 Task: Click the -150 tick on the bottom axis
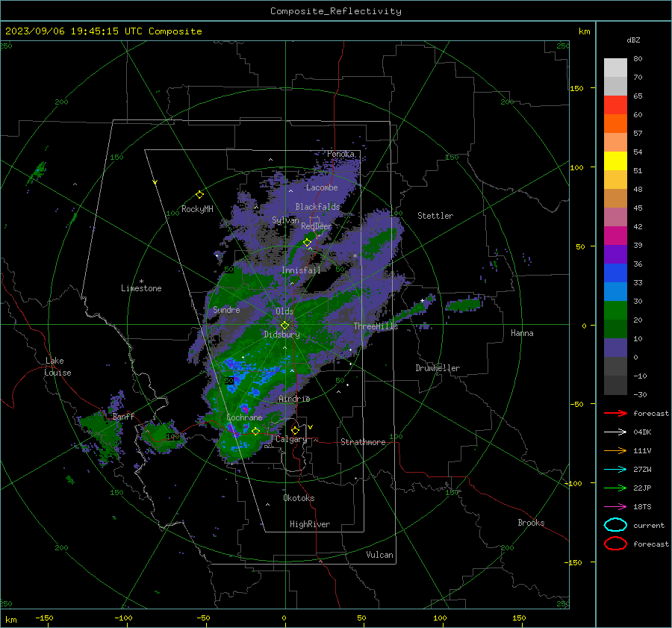[44, 618]
